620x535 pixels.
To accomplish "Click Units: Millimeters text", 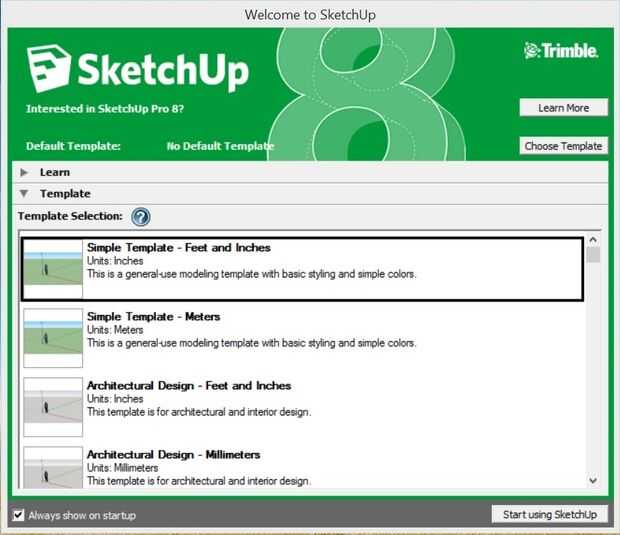I will tap(123, 468).
